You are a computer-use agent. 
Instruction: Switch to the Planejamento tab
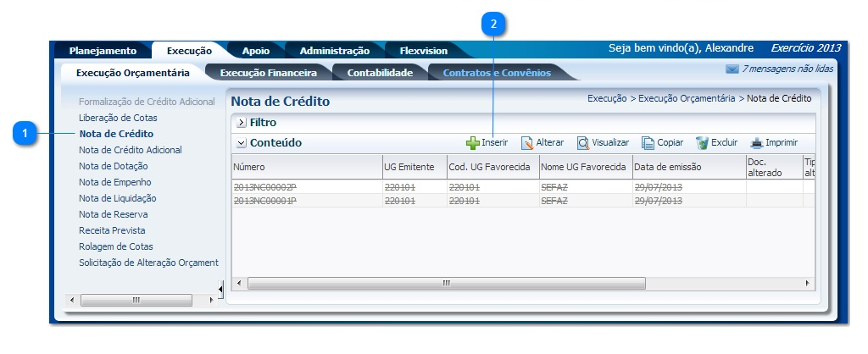(x=103, y=51)
